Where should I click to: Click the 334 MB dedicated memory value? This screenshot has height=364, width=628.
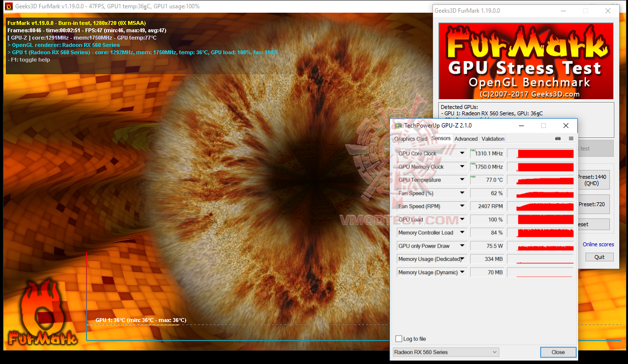pyautogui.click(x=487, y=259)
